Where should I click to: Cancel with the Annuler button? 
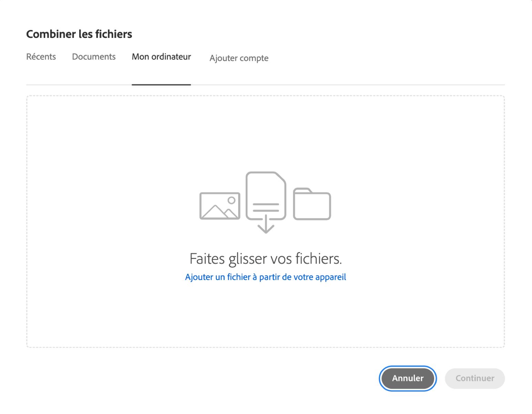[x=408, y=378]
